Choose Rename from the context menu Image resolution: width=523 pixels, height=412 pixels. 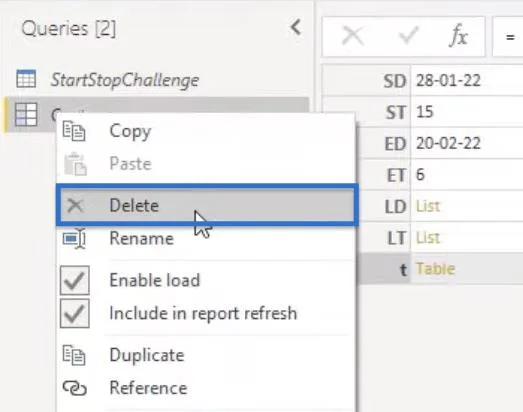141,239
